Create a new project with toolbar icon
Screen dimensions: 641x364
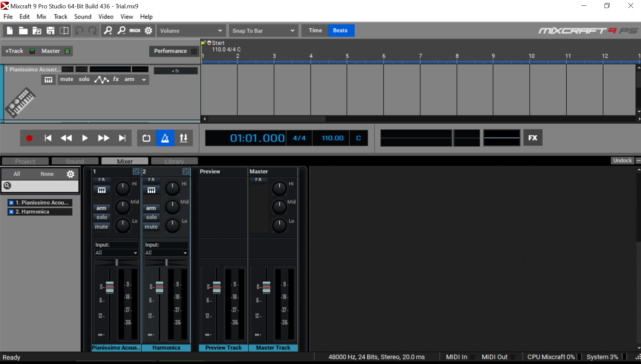click(10, 31)
